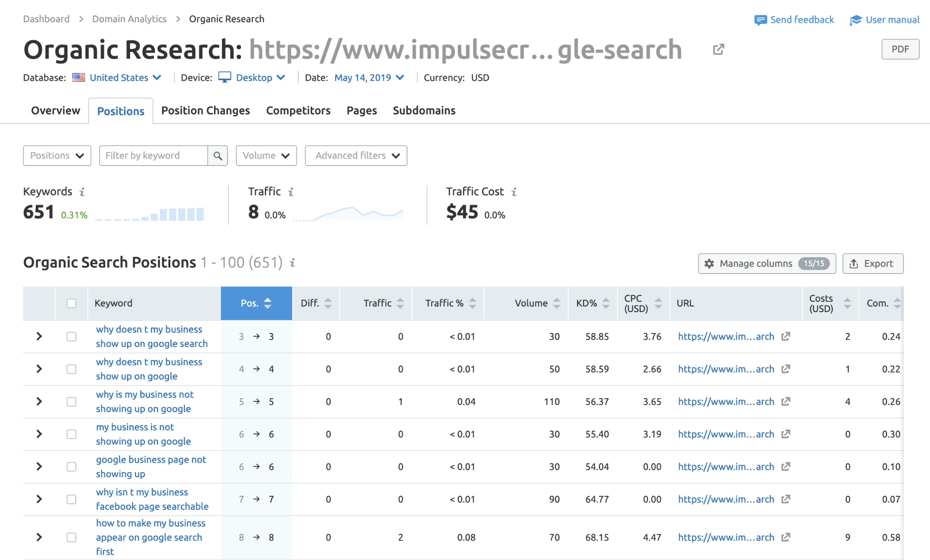Click the external link icon beside domain title

pyautogui.click(x=718, y=49)
